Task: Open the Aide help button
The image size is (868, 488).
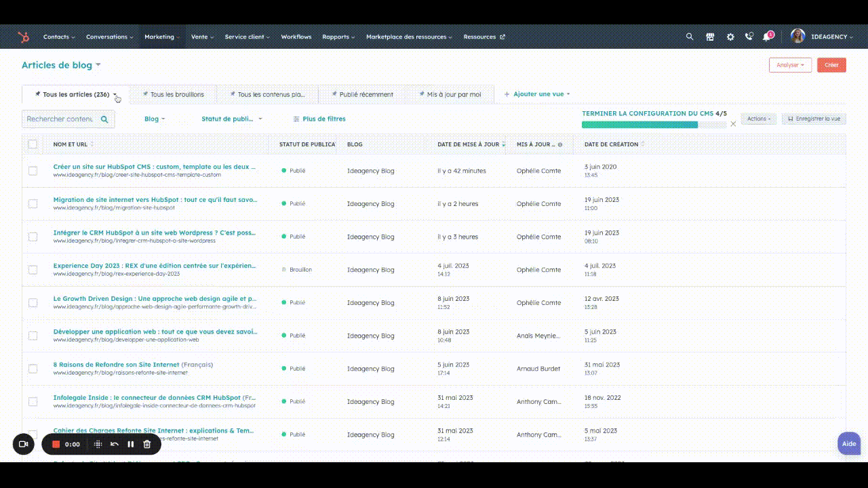Action: coord(849,444)
